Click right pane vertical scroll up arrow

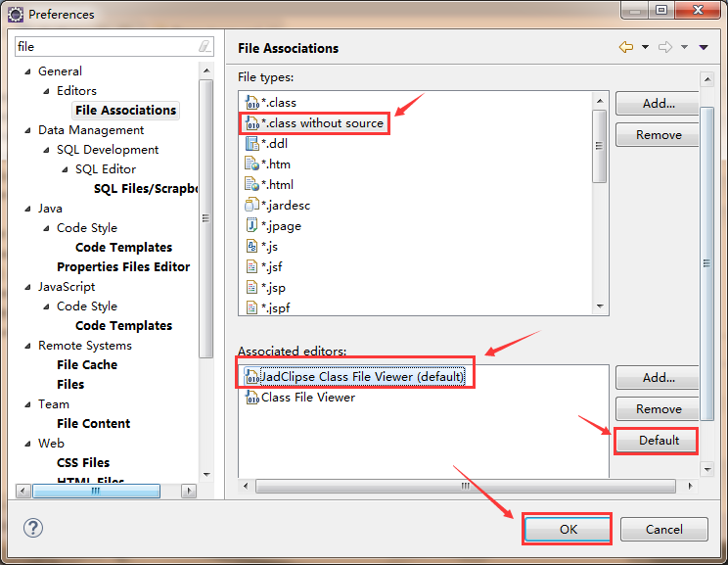pyautogui.click(x=707, y=79)
